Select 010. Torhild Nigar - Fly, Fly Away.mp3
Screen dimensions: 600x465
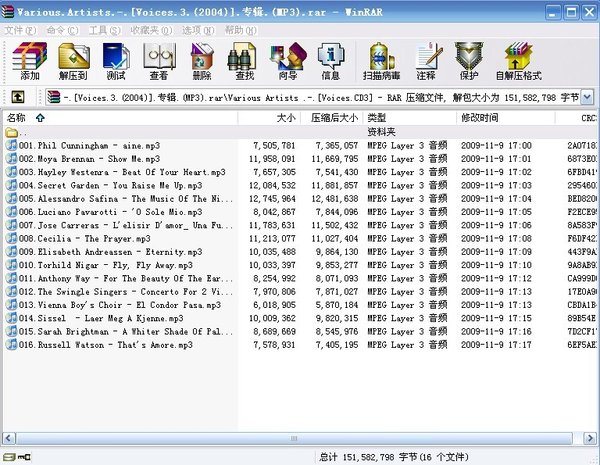300,265
